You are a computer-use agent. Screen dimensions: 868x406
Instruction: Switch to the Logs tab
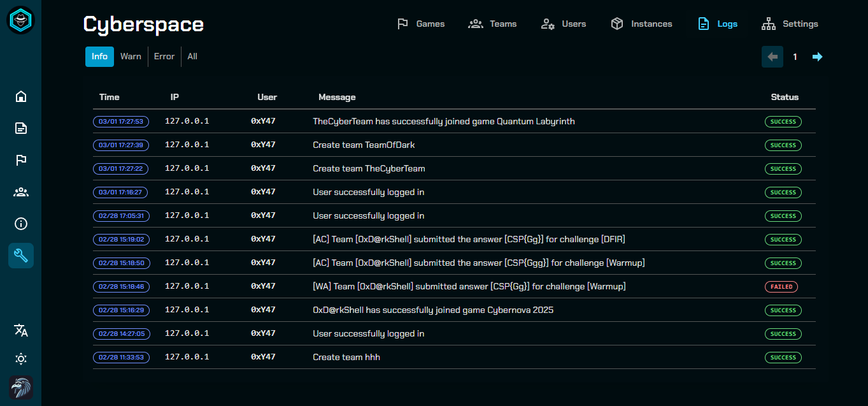[717, 24]
